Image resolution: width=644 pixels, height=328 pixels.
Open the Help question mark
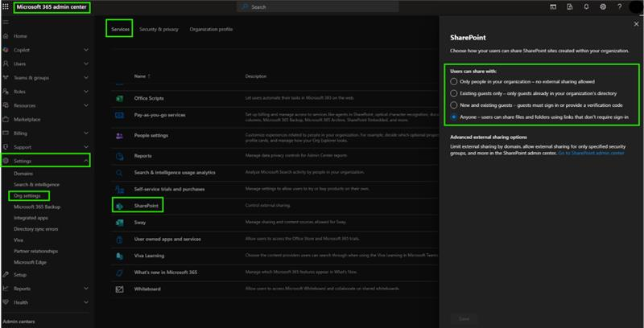pos(619,7)
